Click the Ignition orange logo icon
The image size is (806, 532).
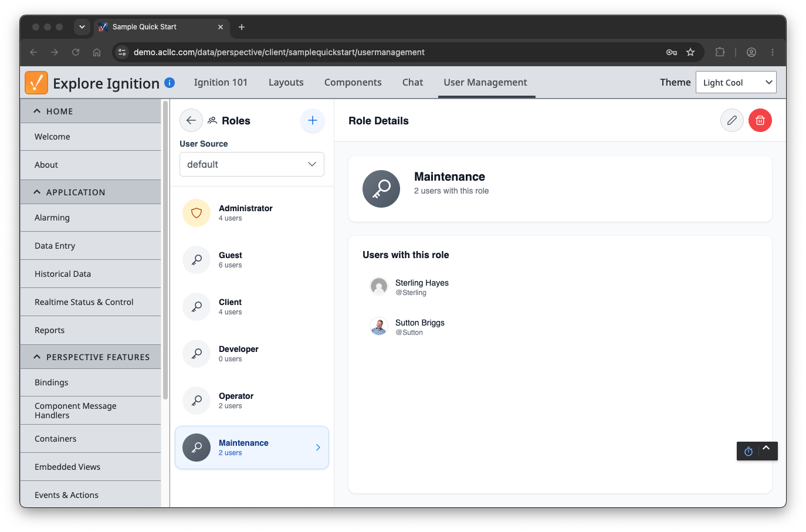click(36, 83)
